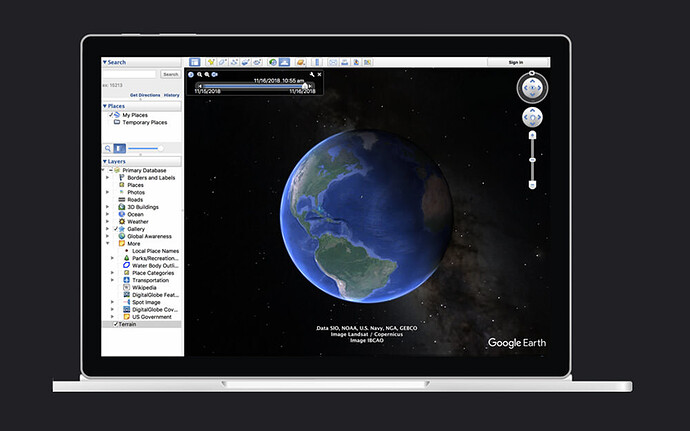Uncheck the Gallery layer checkbox
This screenshot has height=431, width=690.
pyautogui.click(x=116, y=229)
